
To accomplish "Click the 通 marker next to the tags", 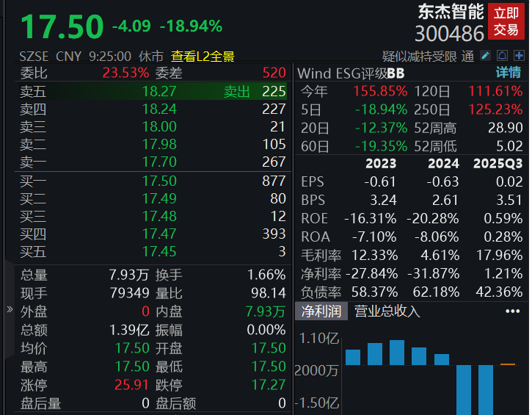I will point(467,56).
